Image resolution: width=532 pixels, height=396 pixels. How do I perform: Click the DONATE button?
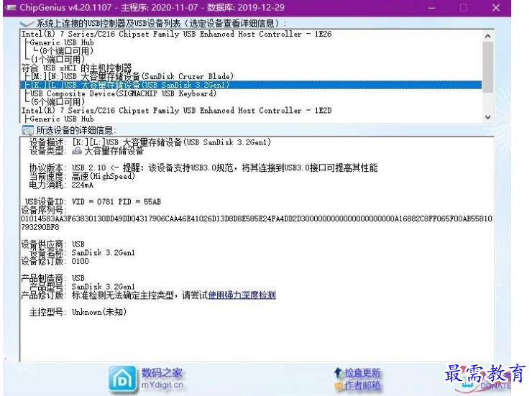(496, 386)
